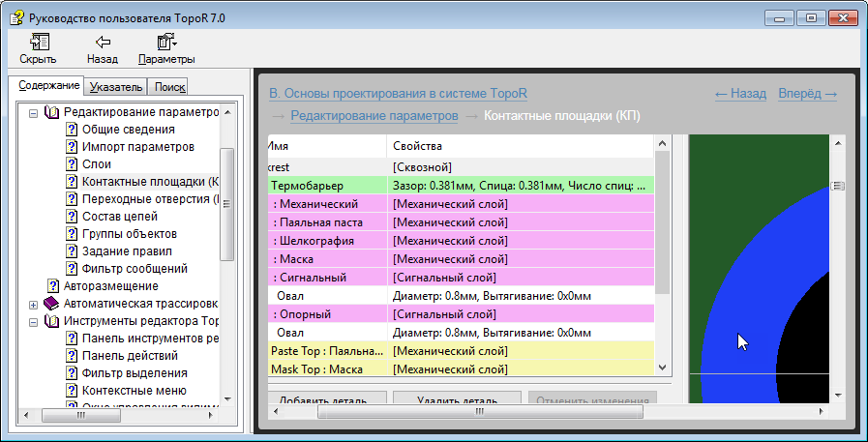Click the topic icon next to Импорт параметров

pyautogui.click(x=72, y=147)
